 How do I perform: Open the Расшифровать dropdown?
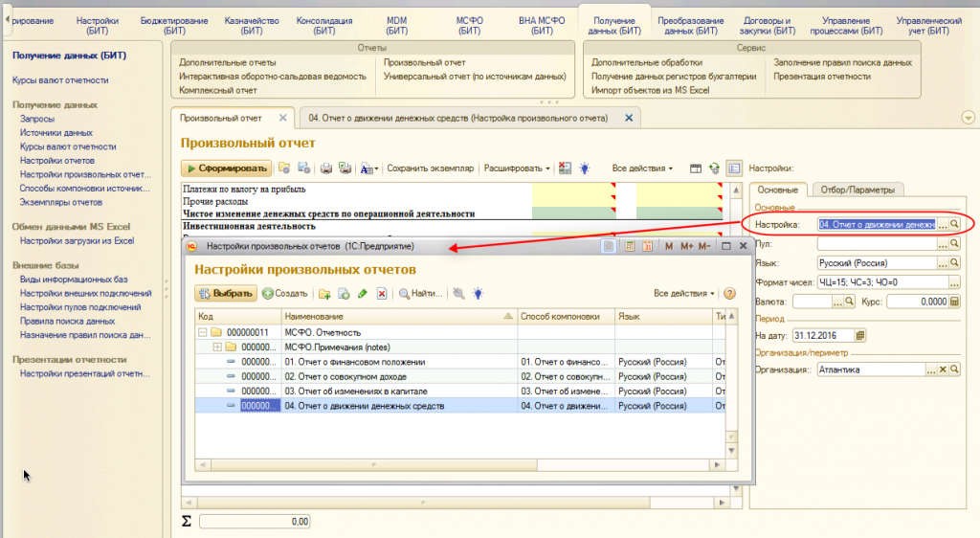click(x=516, y=168)
